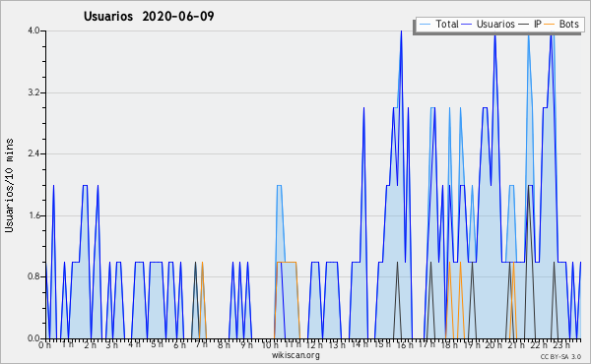591x364 pixels.
Task: Click the chart title 'Usuarios 2020-06-09'
Action: (x=149, y=17)
